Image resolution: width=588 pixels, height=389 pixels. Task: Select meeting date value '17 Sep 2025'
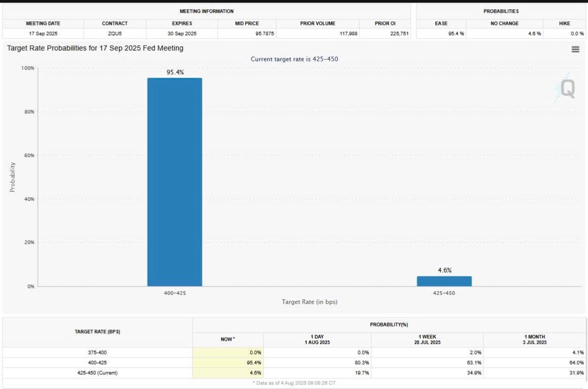click(x=43, y=33)
